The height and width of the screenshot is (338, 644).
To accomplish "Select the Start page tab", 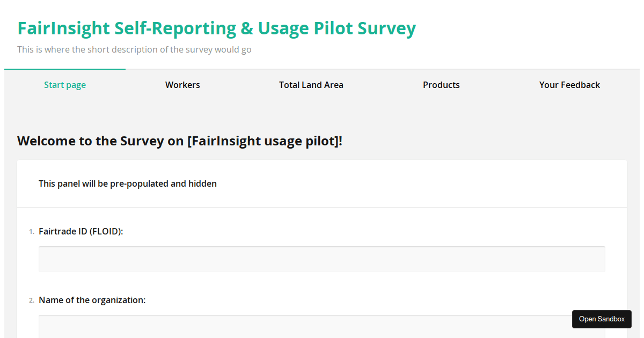I will pyautogui.click(x=65, y=85).
